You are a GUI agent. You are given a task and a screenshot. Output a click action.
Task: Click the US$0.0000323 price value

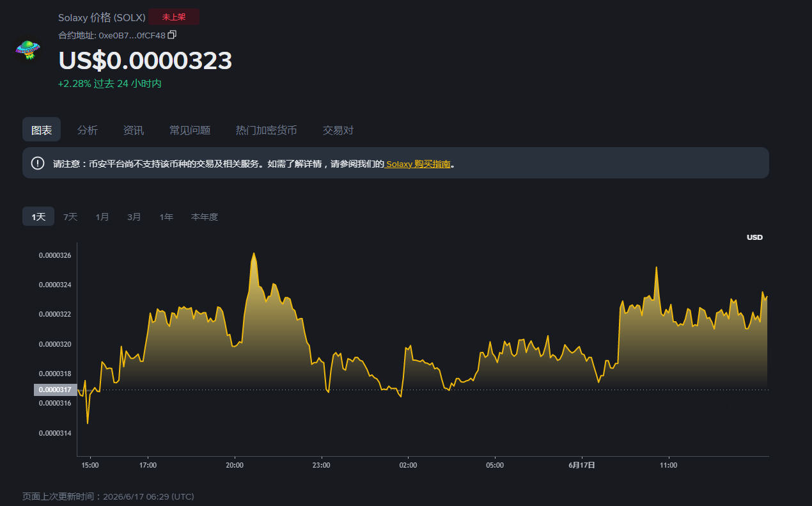point(145,60)
